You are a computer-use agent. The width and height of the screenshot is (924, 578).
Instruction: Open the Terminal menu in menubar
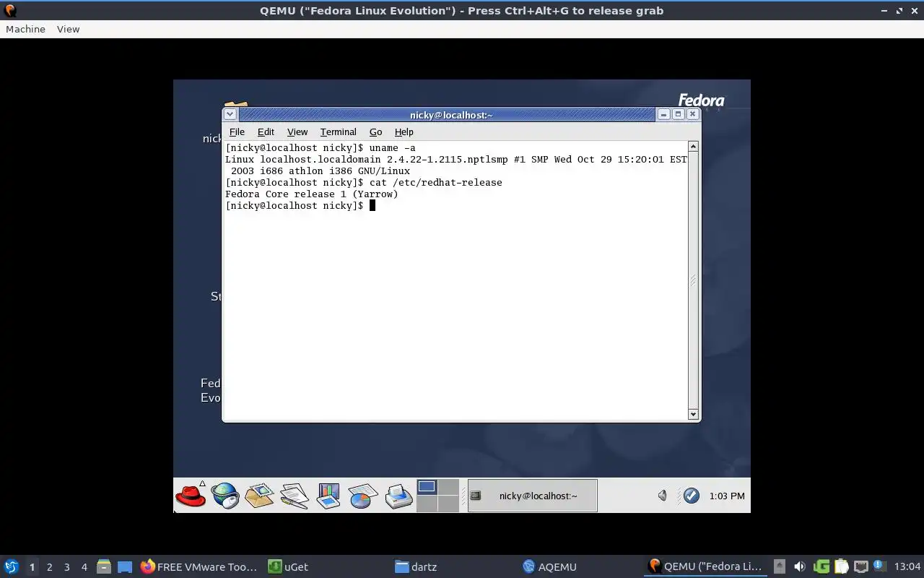coord(339,131)
